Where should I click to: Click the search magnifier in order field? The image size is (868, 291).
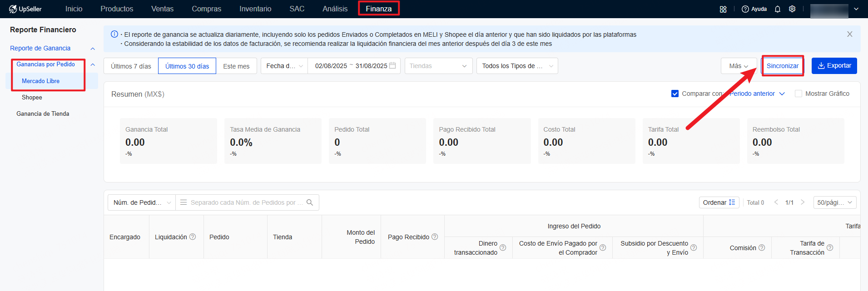click(310, 202)
